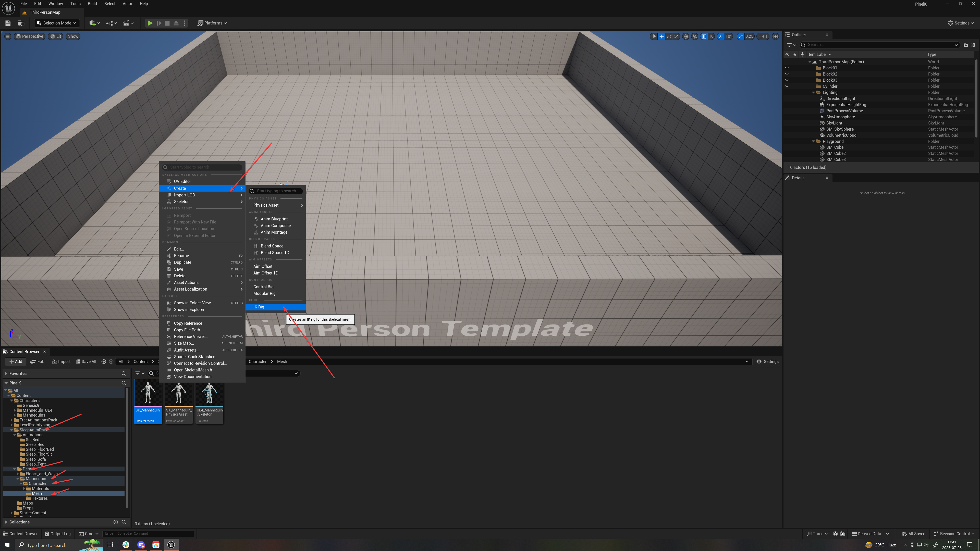Activate the Translate (move) tool
This screenshot has width=980, height=551.
(661, 36)
